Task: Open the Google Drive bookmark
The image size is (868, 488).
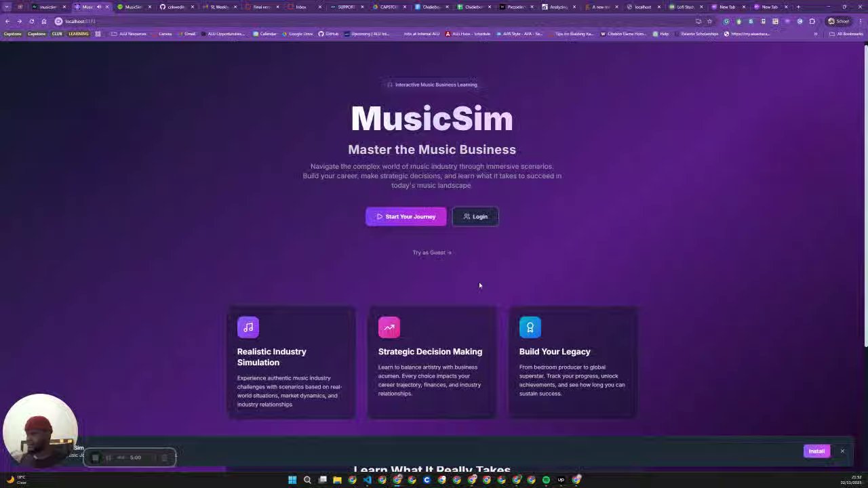Action: click(297, 34)
